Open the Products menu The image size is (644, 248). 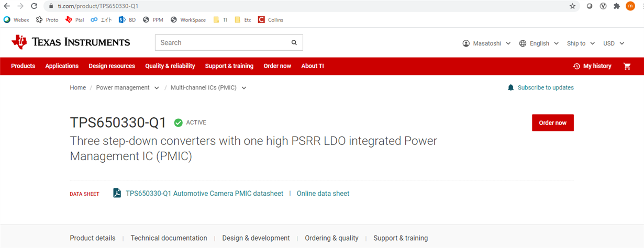pos(23,66)
